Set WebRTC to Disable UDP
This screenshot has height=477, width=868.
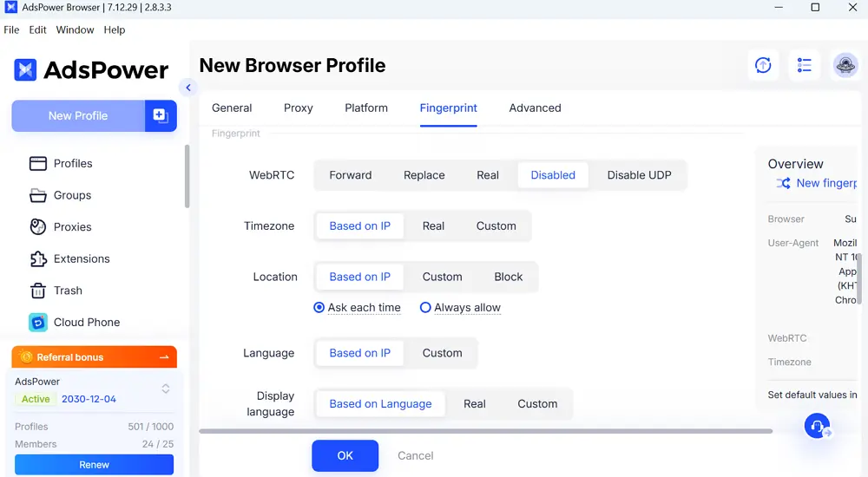click(639, 175)
